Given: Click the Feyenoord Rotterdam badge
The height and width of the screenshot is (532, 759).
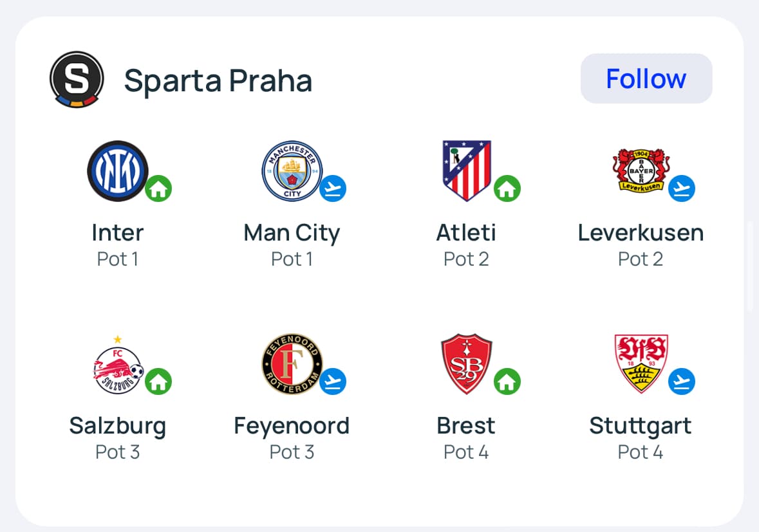Looking at the screenshot, I should (x=292, y=364).
